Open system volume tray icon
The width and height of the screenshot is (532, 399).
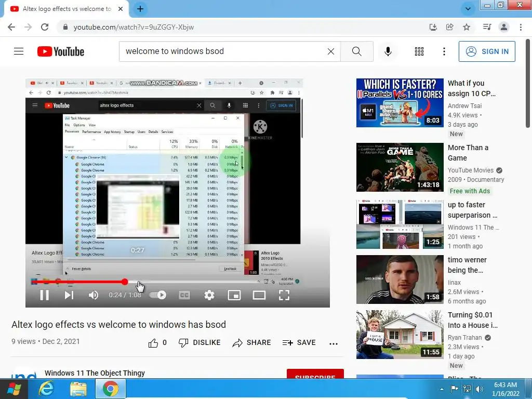(480, 389)
